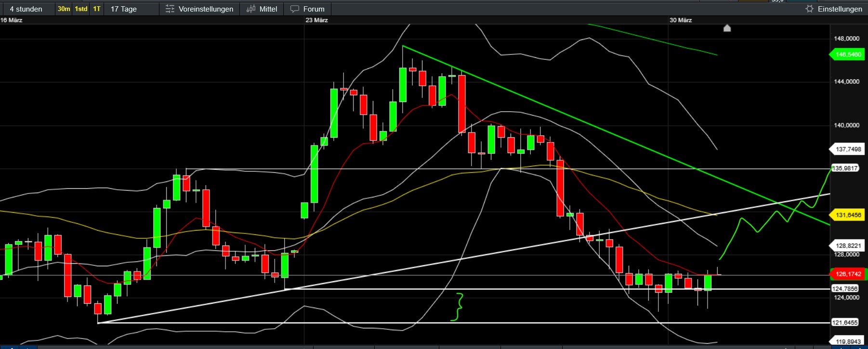Open the Forum discussion panel
Image resolution: width=868 pixels, height=349 pixels.
[x=307, y=9]
